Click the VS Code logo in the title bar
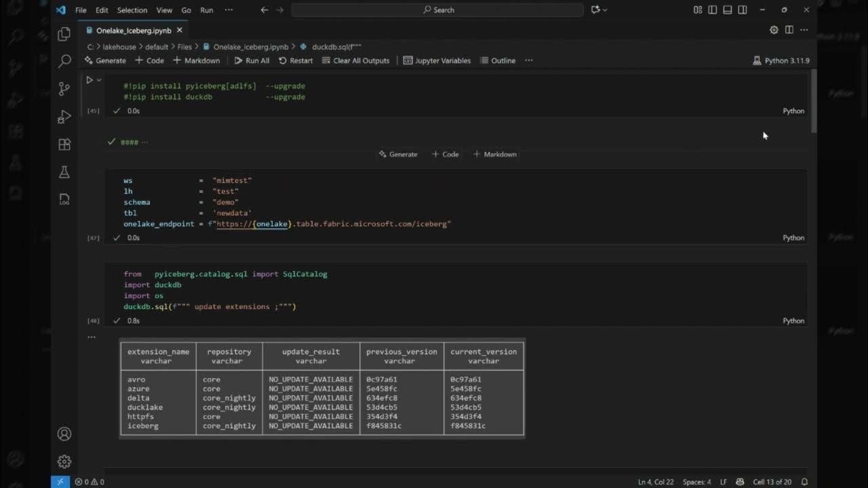Viewport: 868px width, 488px height. point(60,10)
